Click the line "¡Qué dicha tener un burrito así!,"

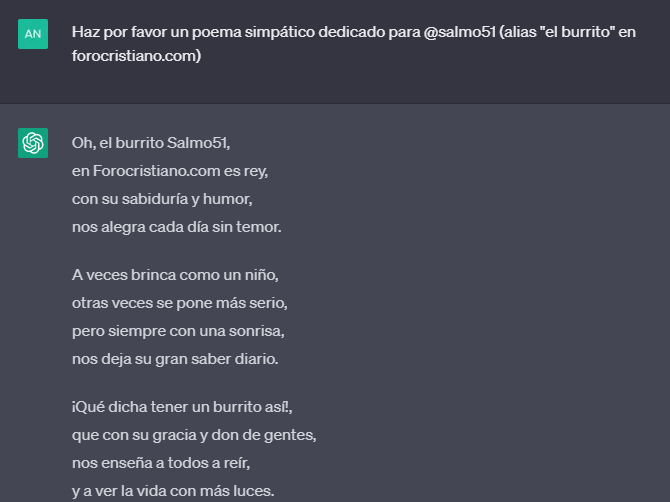(x=182, y=407)
